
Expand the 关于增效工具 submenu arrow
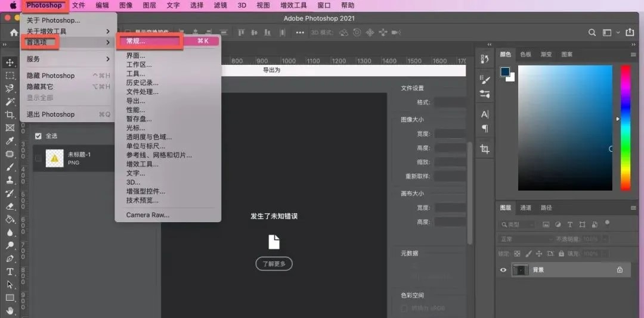[108, 31]
